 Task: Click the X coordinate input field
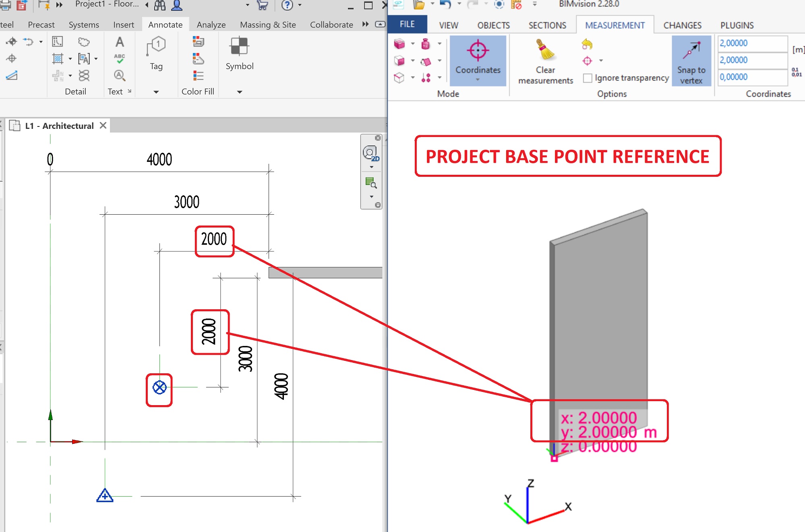pos(751,43)
